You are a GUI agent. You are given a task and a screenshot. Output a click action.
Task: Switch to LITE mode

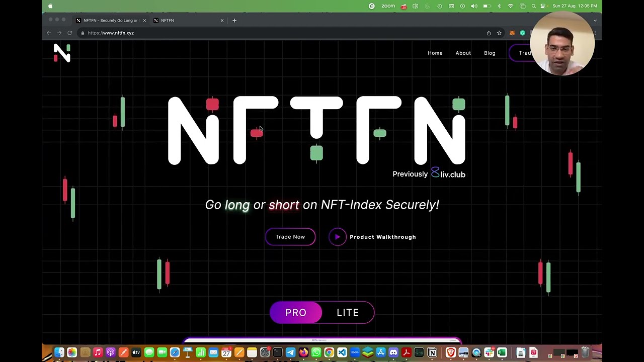click(x=348, y=313)
